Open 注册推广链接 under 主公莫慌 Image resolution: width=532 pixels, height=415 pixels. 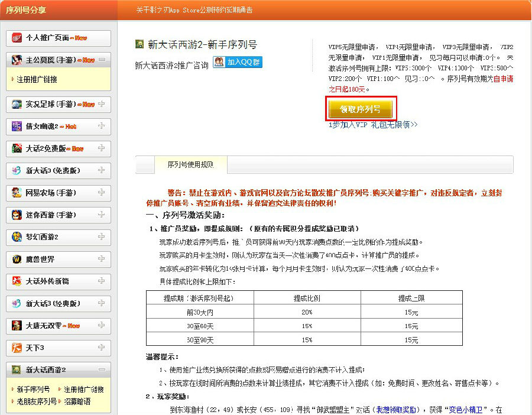(37, 79)
